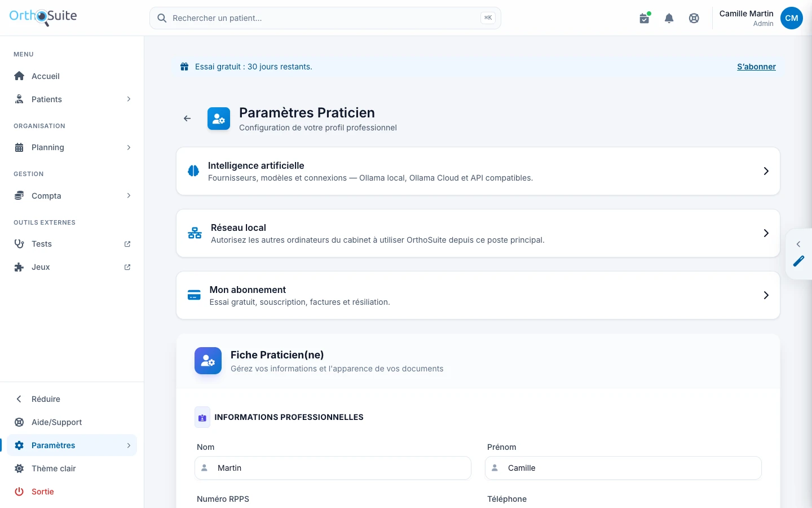Viewport: 812px width, 508px height.
Task: Click the Camille Martin user name
Action: click(x=746, y=14)
